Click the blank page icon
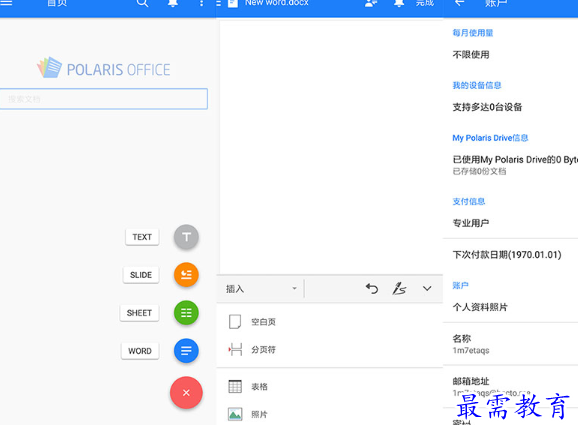The width and height of the screenshot is (578, 438). [235, 321]
